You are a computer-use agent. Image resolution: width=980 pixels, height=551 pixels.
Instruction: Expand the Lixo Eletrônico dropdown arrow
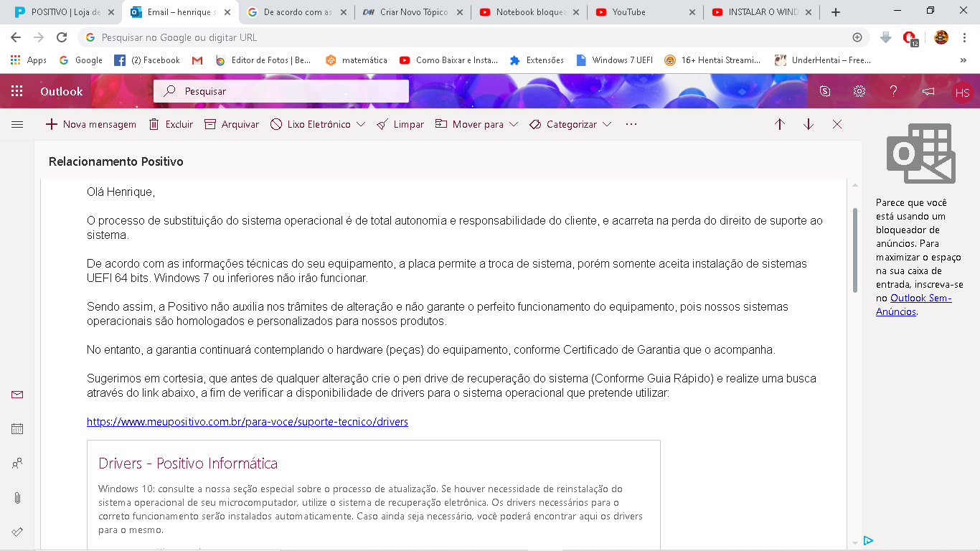(361, 124)
